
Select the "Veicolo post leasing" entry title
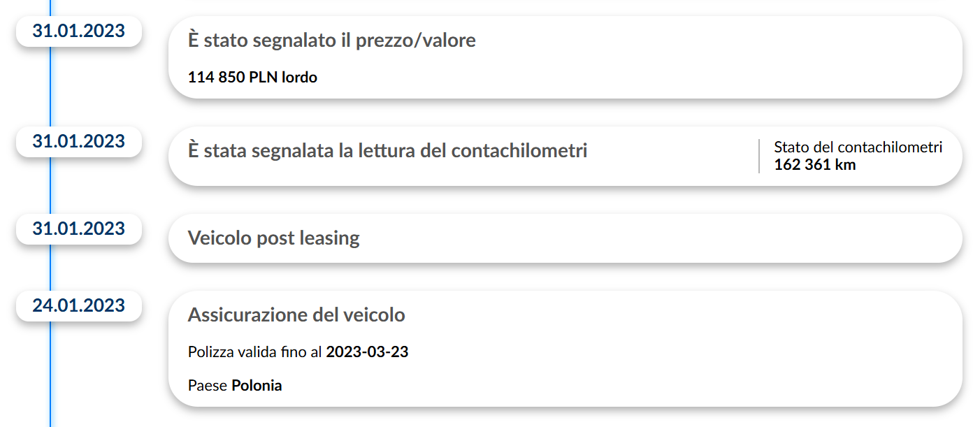pyautogui.click(x=273, y=238)
